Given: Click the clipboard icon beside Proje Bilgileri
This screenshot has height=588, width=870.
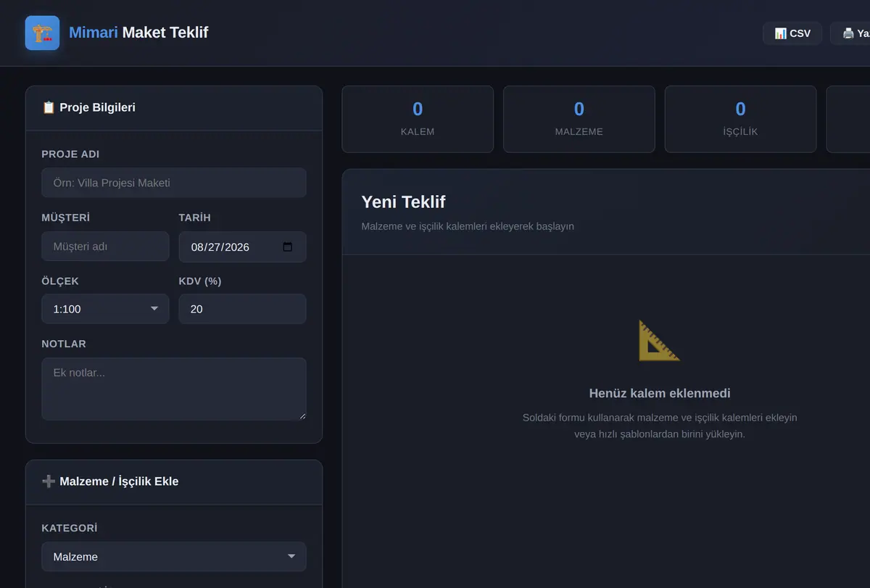Looking at the screenshot, I should click(49, 107).
